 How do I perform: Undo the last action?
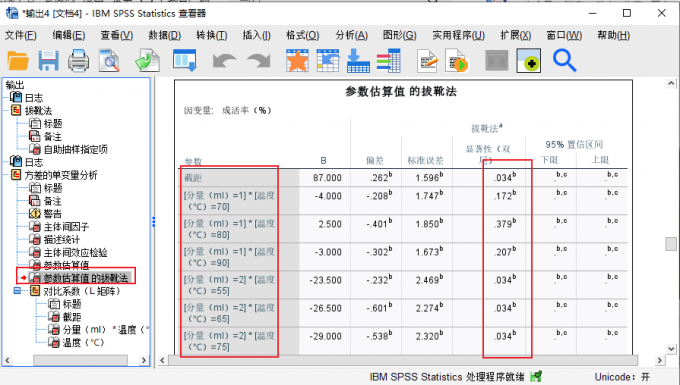[x=225, y=61]
